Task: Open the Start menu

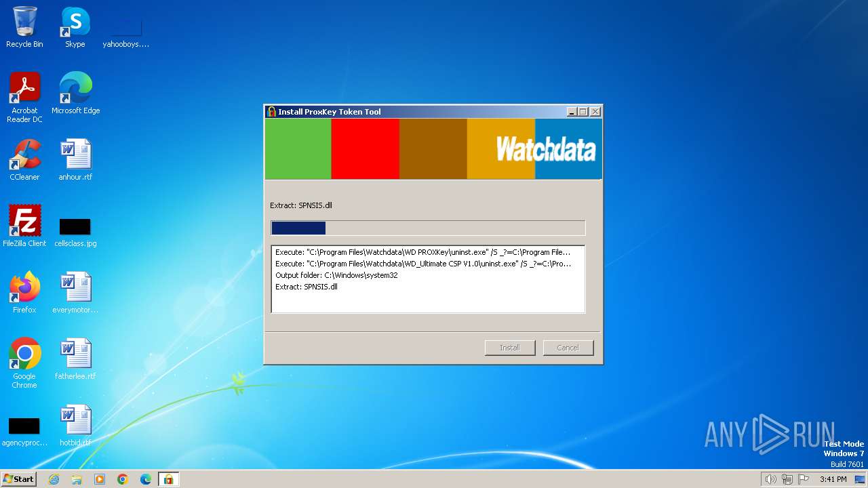Action: (x=18, y=479)
